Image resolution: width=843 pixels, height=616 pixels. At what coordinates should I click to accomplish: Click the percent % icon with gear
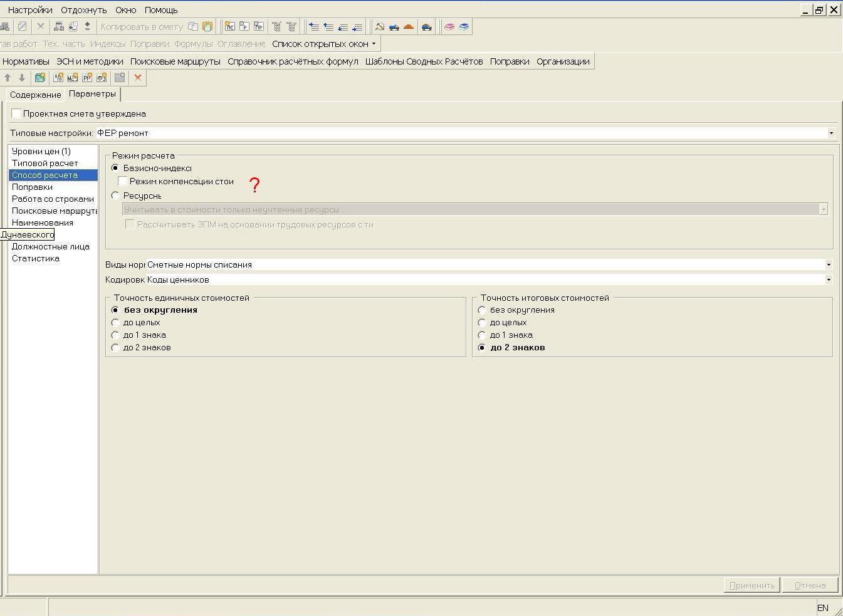click(58, 78)
